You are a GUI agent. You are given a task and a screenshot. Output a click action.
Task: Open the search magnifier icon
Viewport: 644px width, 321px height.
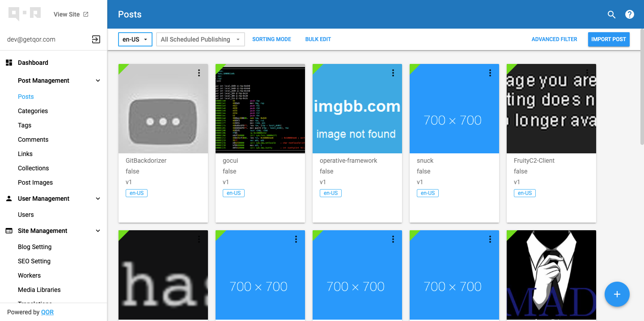(x=612, y=14)
